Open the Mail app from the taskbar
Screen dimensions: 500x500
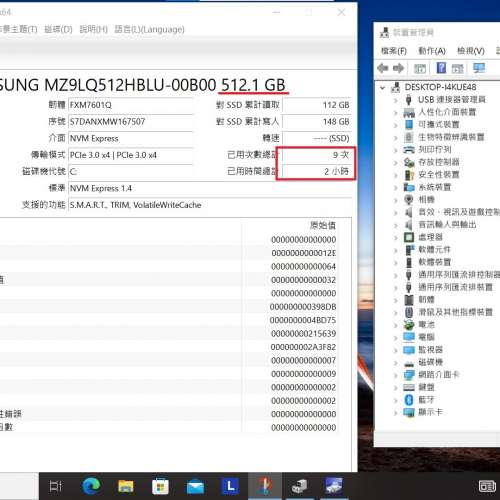point(195,487)
